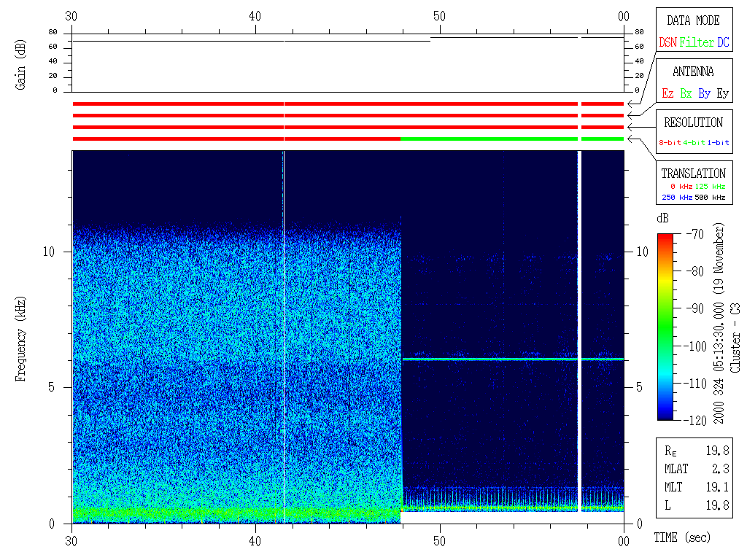747x560 pixels.
Task: Choose the red Ez antenna label
Action: click(x=667, y=94)
